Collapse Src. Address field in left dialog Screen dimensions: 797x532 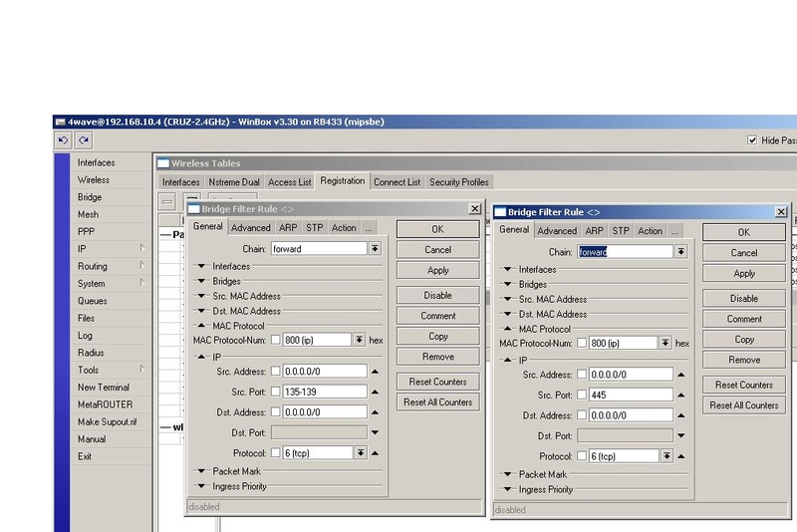(376, 372)
